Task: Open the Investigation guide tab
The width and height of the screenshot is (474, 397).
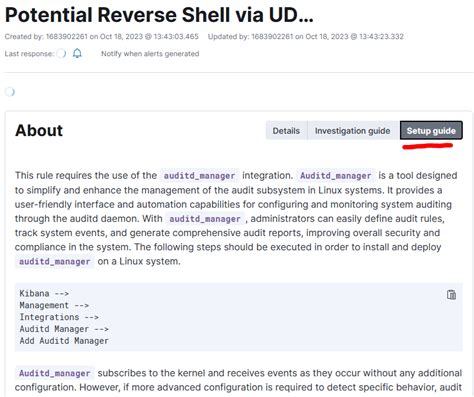Action: tap(353, 131)
